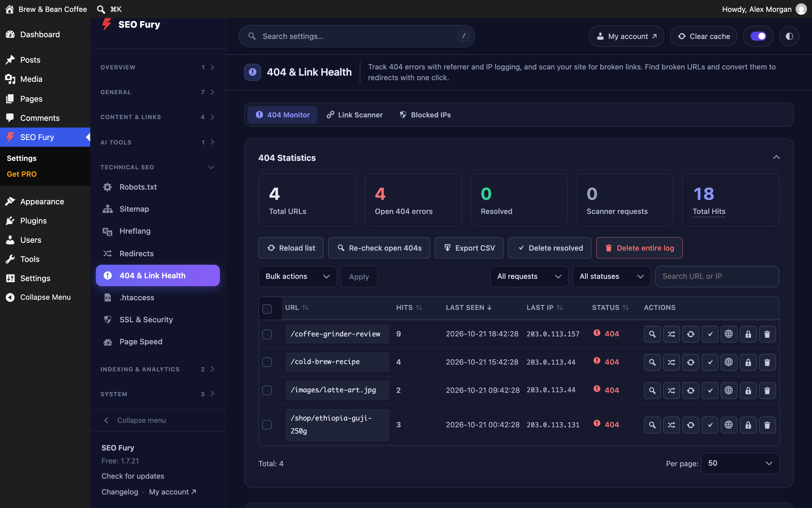Screen dimensions: 812x508
Task: Click trash icon in /shop/ethiopia-guji-250g row
Action: [767, 425]
